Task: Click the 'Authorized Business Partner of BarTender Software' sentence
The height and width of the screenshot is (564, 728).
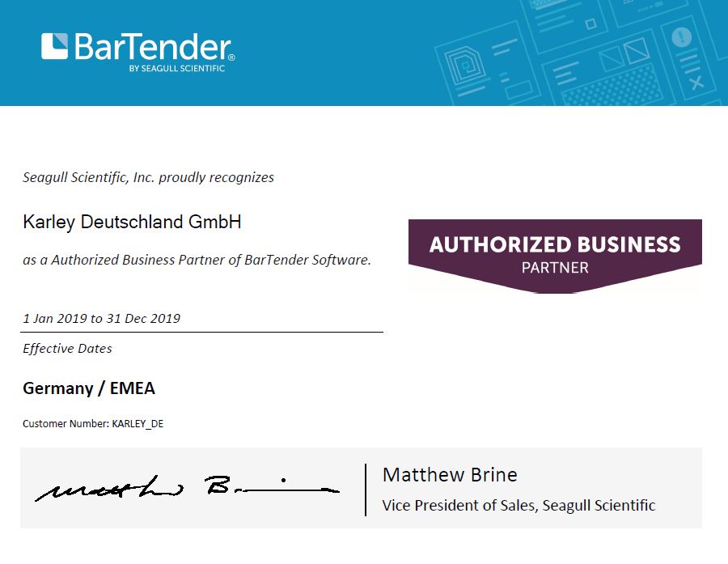Action: tap(197, 260)
